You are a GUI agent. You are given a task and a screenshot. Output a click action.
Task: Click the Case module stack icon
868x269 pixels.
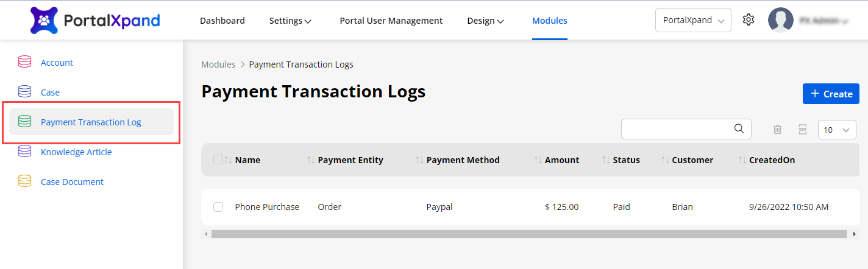pyautogui.click(x=24, y=93)
